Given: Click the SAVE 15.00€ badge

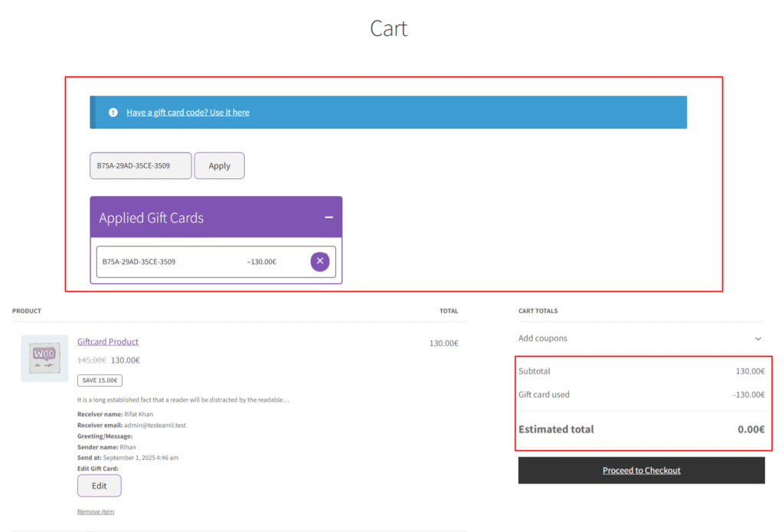Looking at the screenshot, I should 100,380.
